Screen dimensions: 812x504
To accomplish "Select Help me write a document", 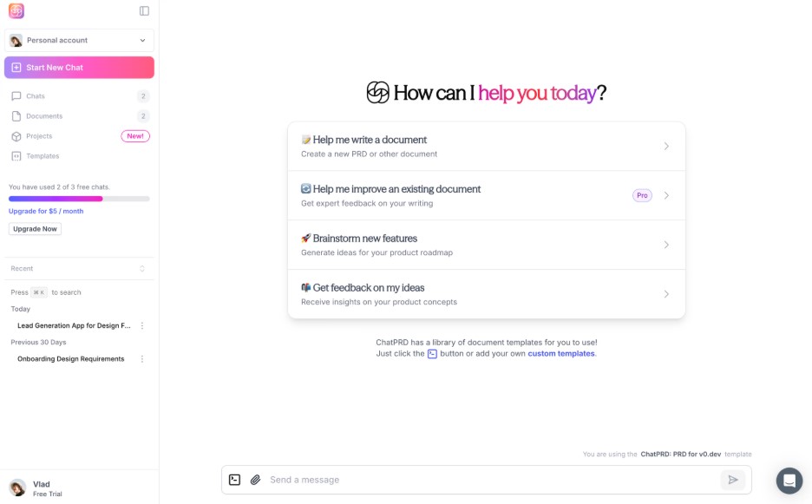I will pyautogui.click(x=486, y=146).
